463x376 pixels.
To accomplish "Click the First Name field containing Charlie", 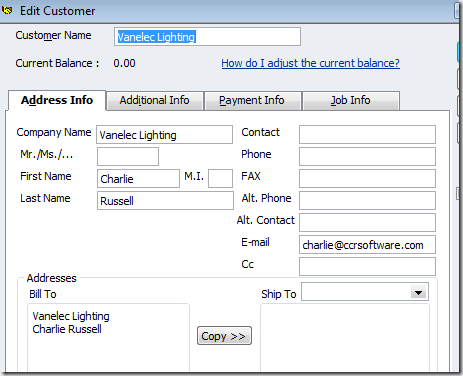I will click(x=138, y=179).
